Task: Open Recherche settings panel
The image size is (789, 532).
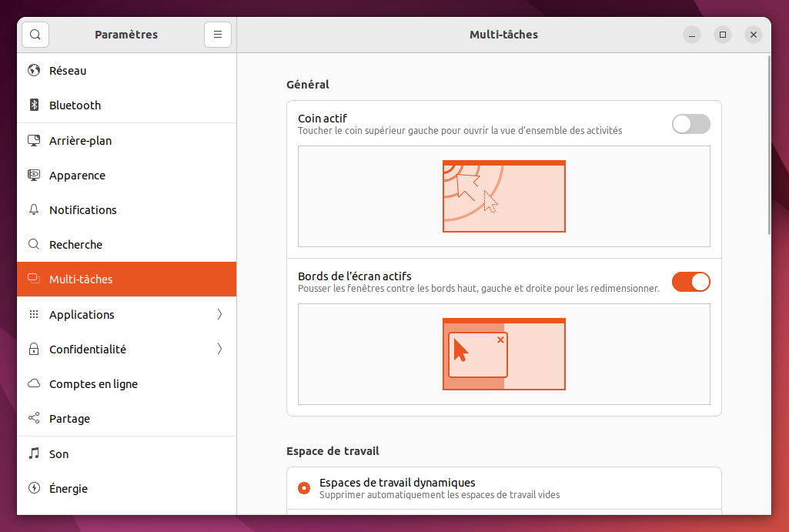Action: [127, 245]
